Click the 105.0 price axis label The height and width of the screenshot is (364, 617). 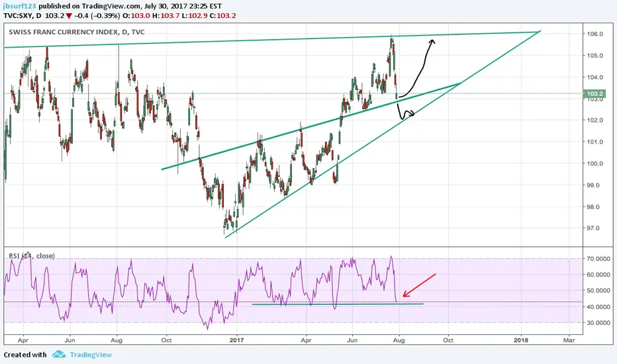pyautogui.click(x=594, y=56)
